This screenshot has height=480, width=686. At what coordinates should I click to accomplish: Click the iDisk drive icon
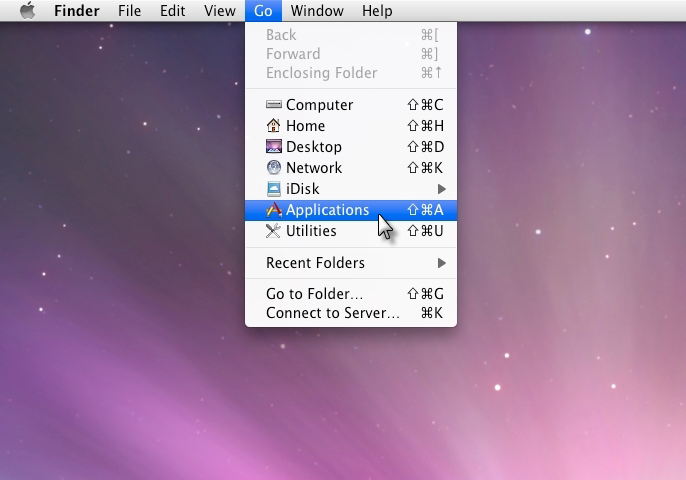[x=274, y=189]
